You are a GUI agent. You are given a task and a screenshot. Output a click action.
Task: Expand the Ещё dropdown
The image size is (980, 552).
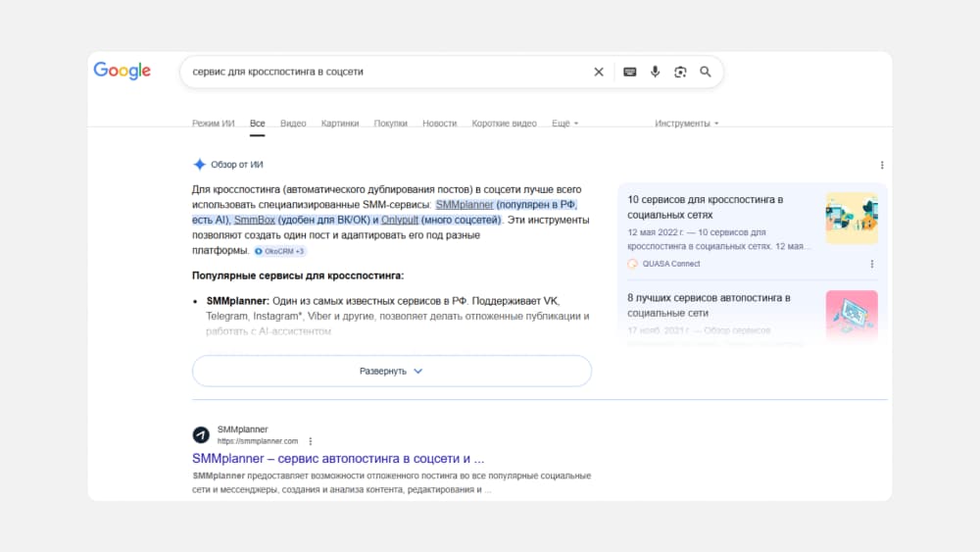(565, 124)
